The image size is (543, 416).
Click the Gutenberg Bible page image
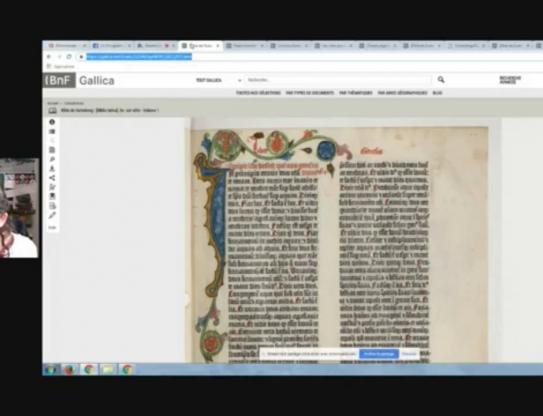339,245
